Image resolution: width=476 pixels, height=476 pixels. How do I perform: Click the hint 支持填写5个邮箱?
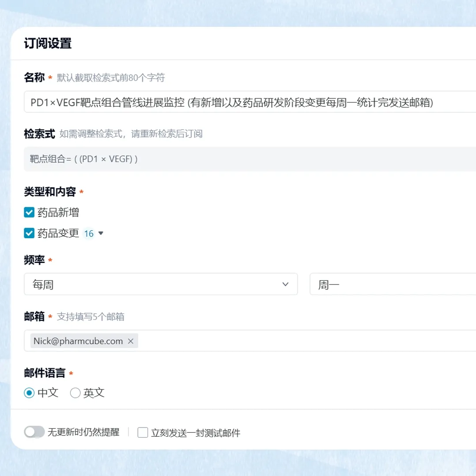(x=91, y=317)
